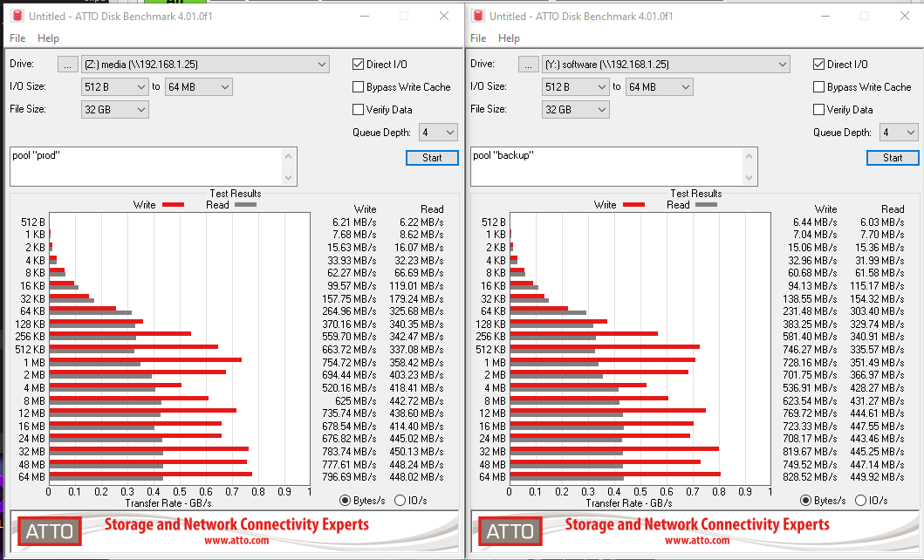Open the File menu in the Z: media window
The width and height of the screenshot is (924, 560).
tap(17, 38)
